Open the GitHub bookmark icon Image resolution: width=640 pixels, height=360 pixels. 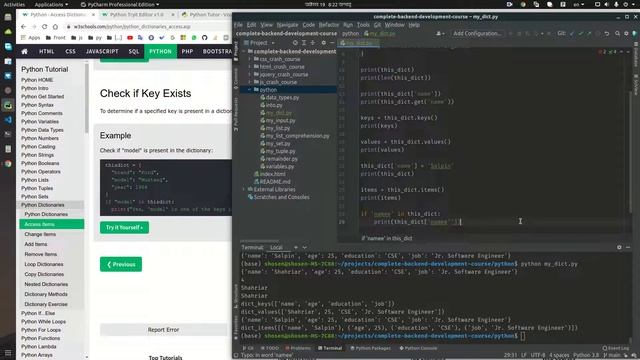(204, 38)
